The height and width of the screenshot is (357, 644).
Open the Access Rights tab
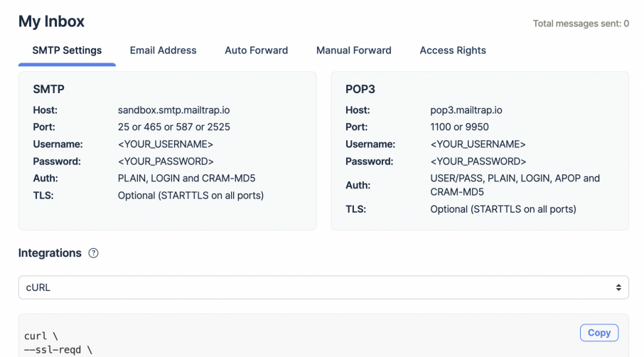click(x=453, y=50)
